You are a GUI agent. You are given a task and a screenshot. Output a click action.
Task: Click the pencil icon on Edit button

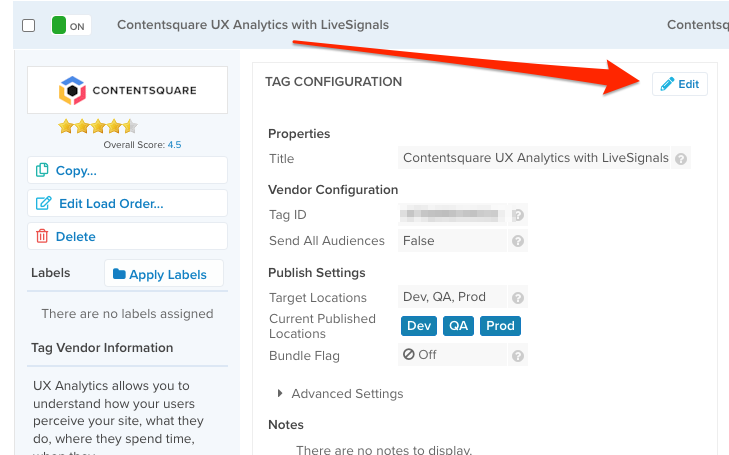coord(667,84)
